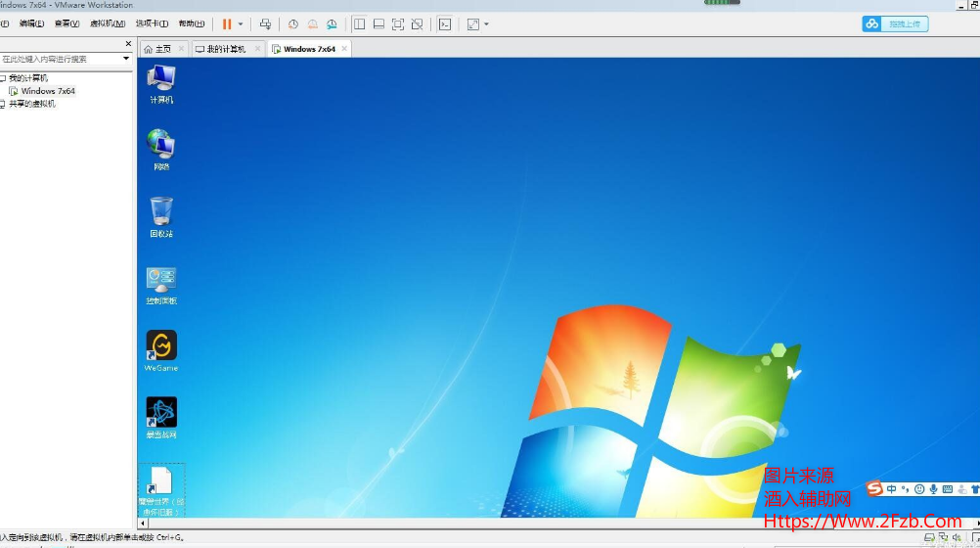Viewport: 980px width, 548px height.
Task: Take a snapshot of the VM
Action: coord(293,23)
